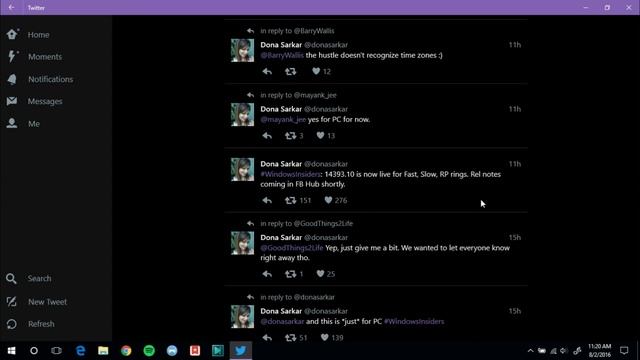Open #WindowsInsiders hashtag in the 'just for PC' tweet
The image size is (640, 360).
point(414,321)
